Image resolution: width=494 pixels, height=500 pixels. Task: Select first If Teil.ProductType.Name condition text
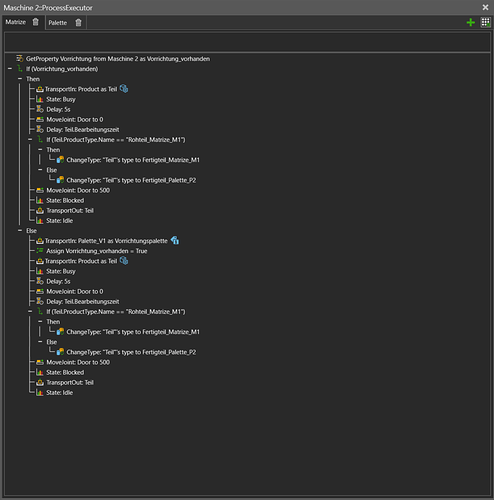116,139
